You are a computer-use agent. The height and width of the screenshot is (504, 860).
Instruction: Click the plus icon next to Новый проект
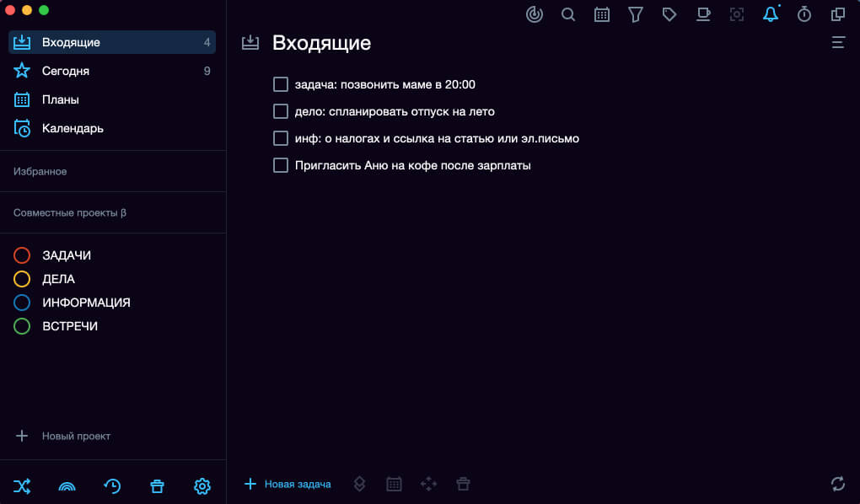click(22, 436)
